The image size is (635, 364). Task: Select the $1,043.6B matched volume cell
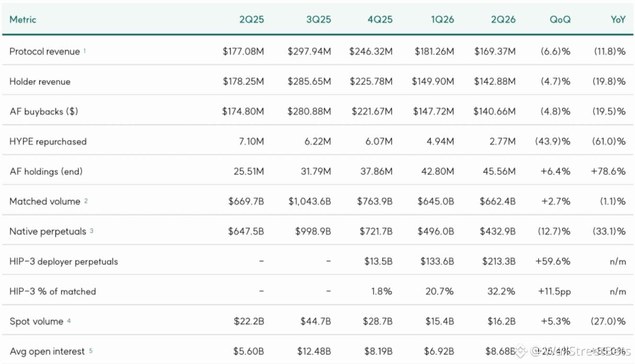pos(309,201)
